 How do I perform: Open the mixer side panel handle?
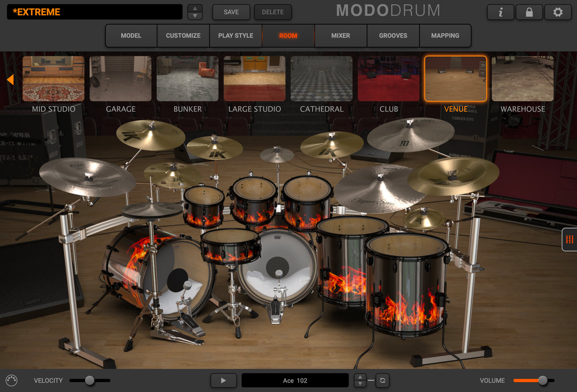click(569, 239)
